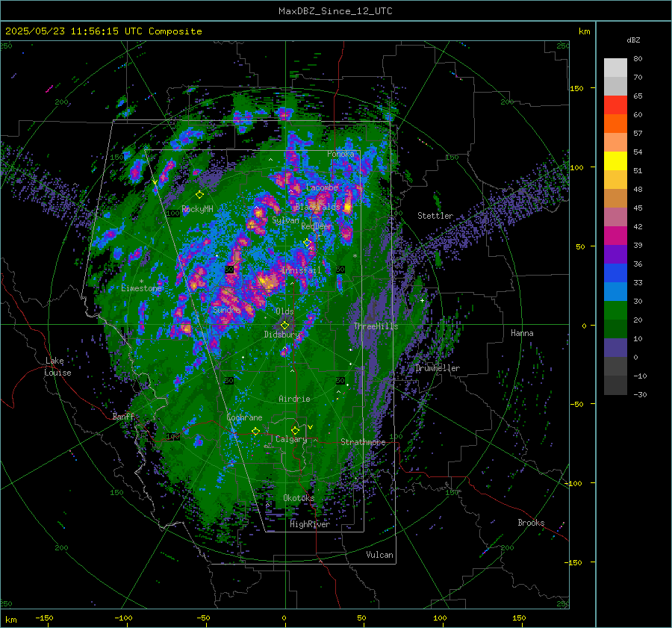Screen dimensions: 672x628
Task: Click the -150 tick on bottom axis
Action: [44, 618]
